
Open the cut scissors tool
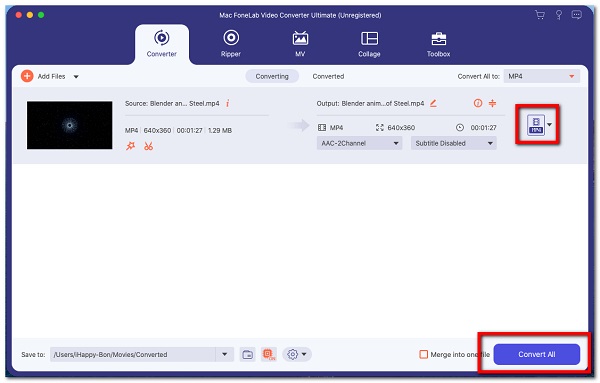coord(148,146)
